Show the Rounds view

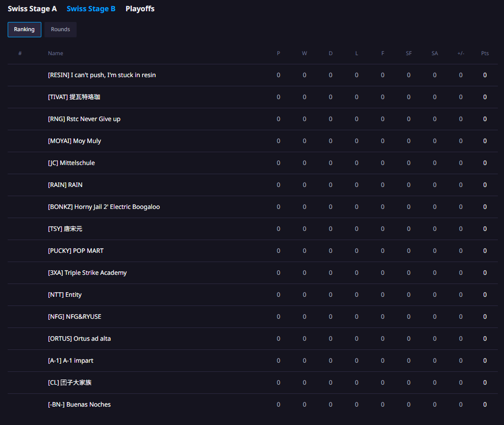tap(60, 30)
